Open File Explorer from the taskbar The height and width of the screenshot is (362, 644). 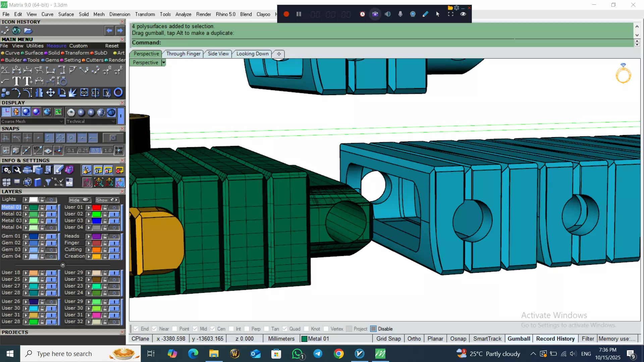coord(214,354)
